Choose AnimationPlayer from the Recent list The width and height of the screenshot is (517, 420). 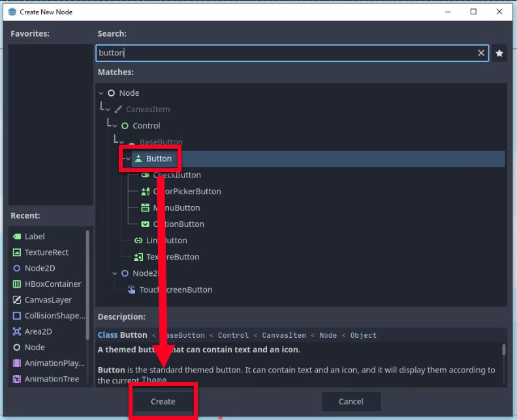(54, 363)
